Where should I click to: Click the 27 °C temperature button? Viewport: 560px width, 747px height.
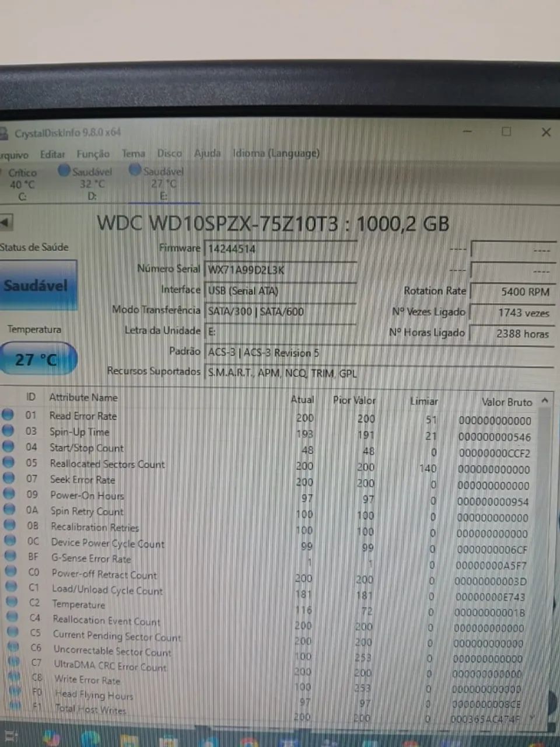click(x=37, y=359)
